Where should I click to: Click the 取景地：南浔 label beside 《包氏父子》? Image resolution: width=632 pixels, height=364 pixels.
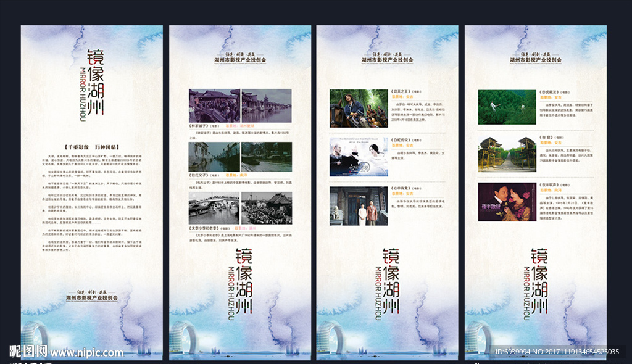tap(236, 175)
